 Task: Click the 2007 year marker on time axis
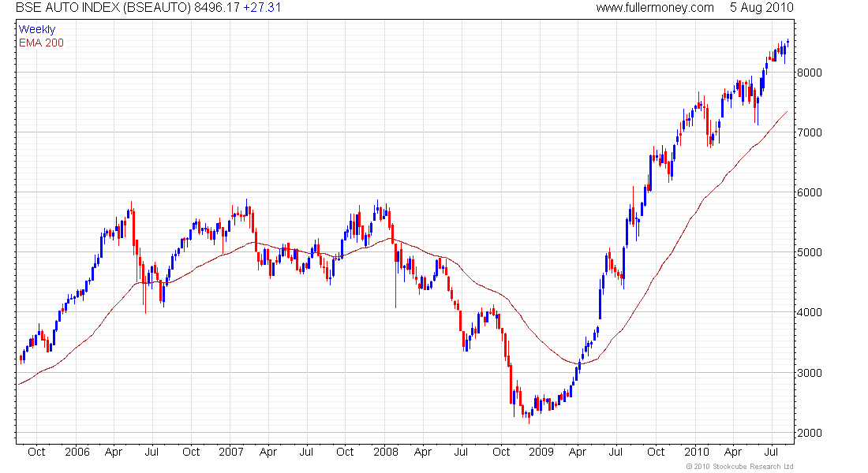click(x=231, y=452)
